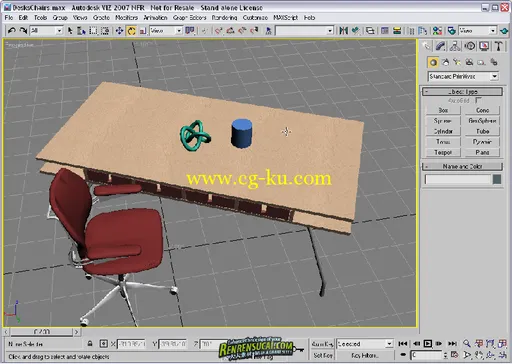Open the Standard Primitives dropdown
Image resolution: width=512 pixels, height=364 pixels.
click(x=463, y=77)
